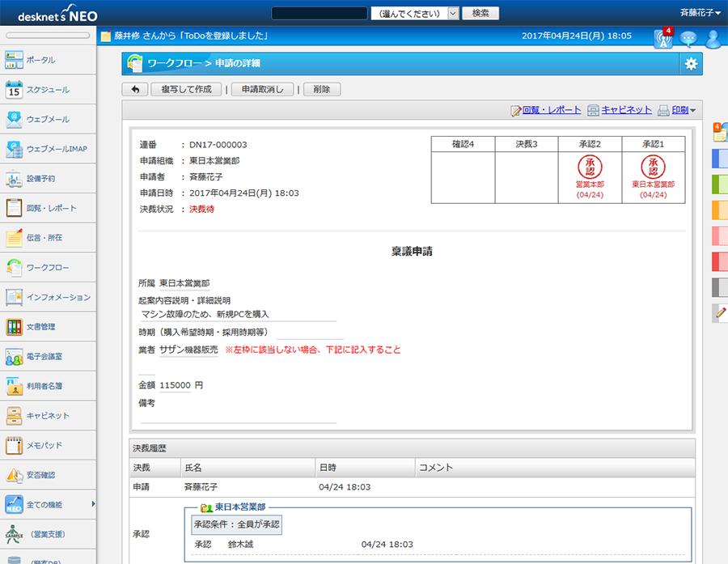Open the notification antenna icon with badge
This screenshot has width=728, height=564.
(662, 38)
